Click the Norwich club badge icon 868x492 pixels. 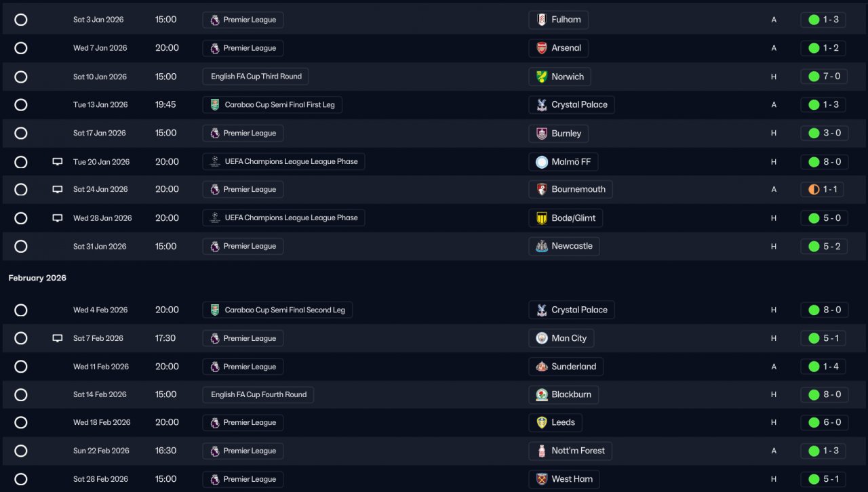click(541, 77)
